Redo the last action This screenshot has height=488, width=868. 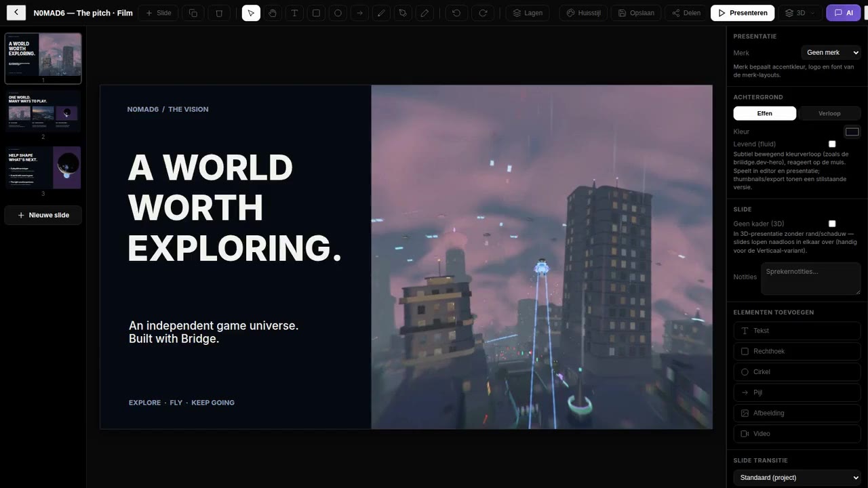pos(483,13)
